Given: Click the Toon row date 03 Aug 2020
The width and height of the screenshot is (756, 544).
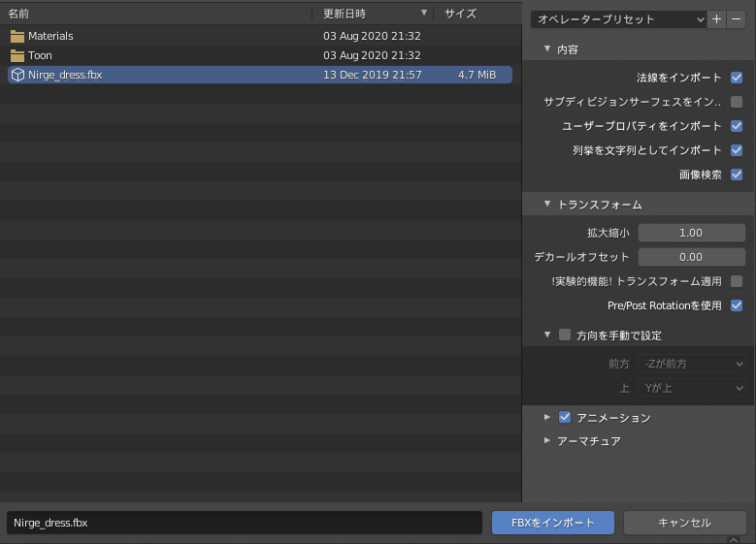Looking at the screenshot, I should [x=372, y=55].
